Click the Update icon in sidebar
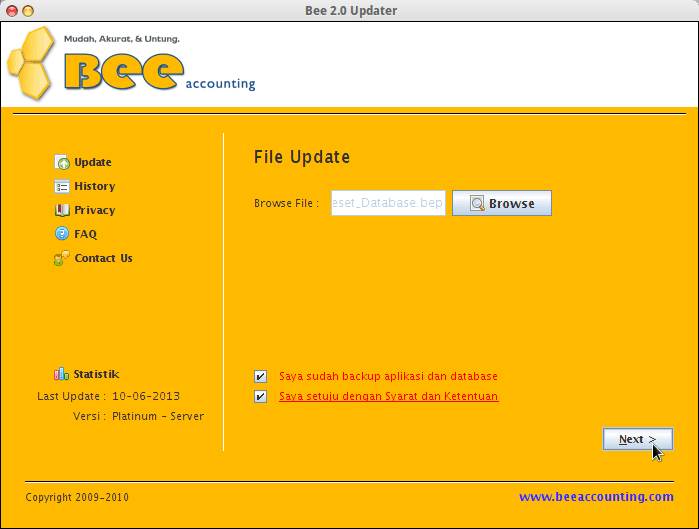The image size is (699, 529). pos(62,162)
